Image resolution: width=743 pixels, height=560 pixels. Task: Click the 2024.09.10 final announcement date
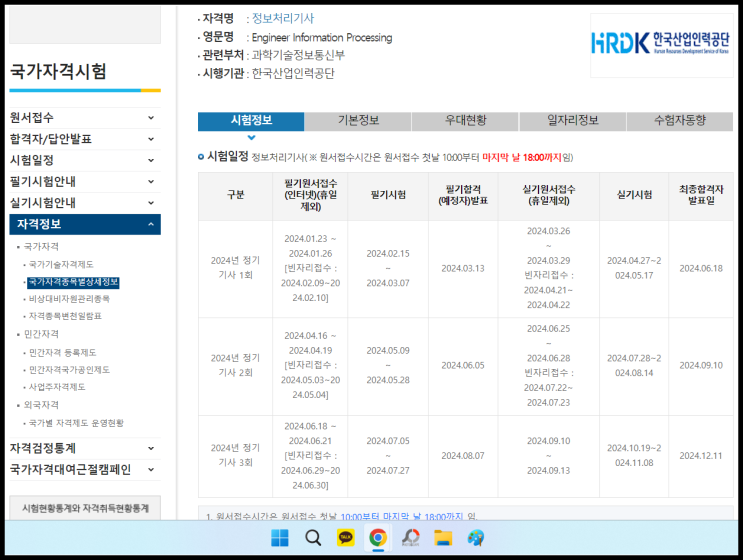click(x=701, y=365)
